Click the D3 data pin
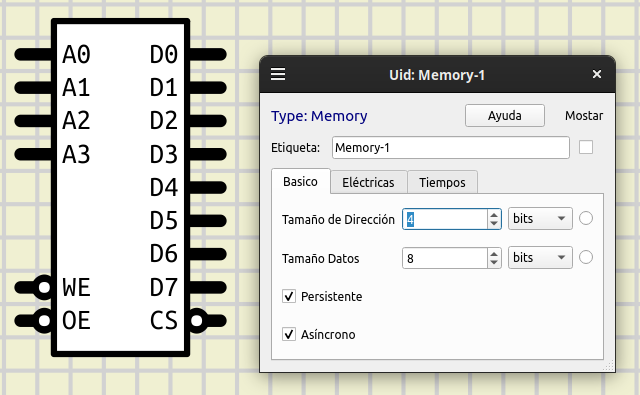This screenshot has height=395, width=640. (208, 154)
